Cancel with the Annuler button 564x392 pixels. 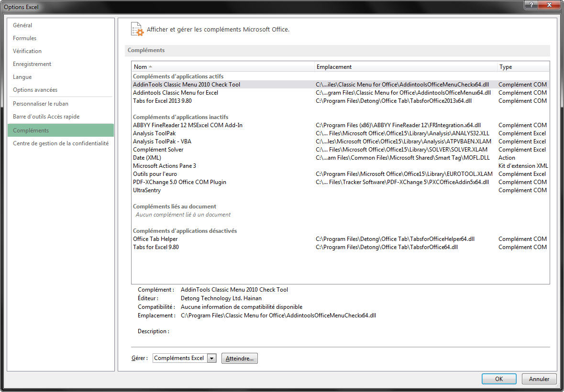point(539,379)
